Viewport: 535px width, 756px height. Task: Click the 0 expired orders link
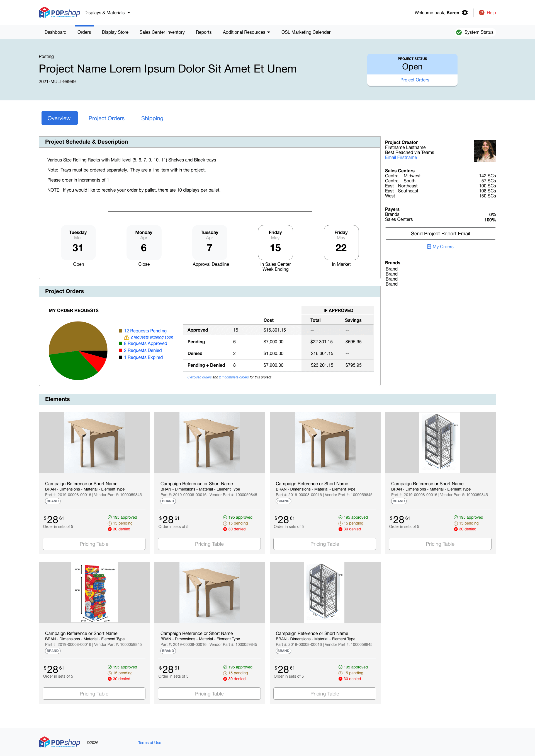(x=199, y=377)
